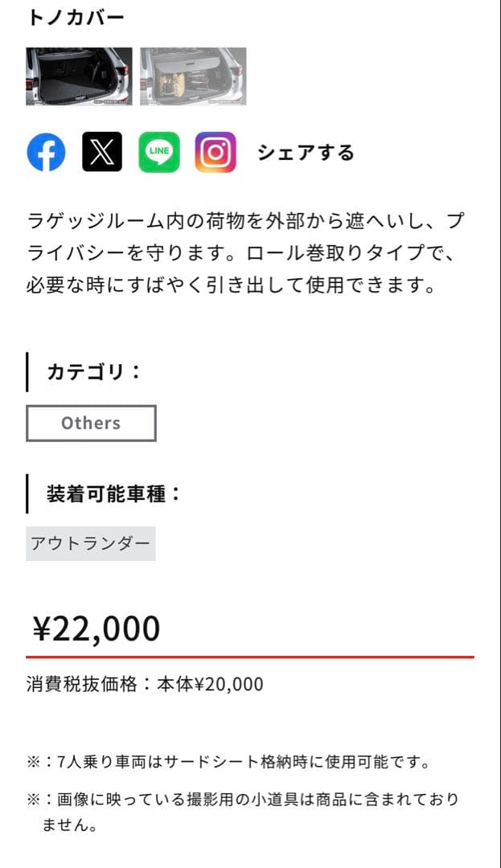501x868 pixels.
Task: Open the Instagram share icon
Action: pos(213,152)
